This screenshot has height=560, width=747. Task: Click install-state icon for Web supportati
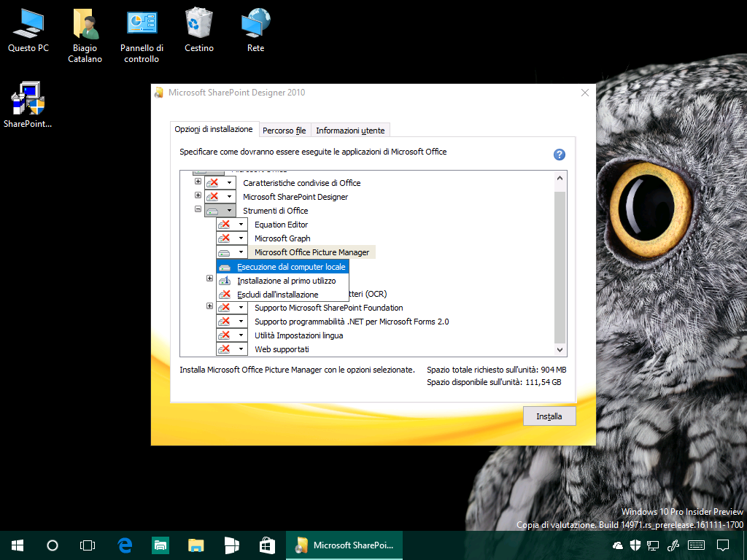pos(225,349)
